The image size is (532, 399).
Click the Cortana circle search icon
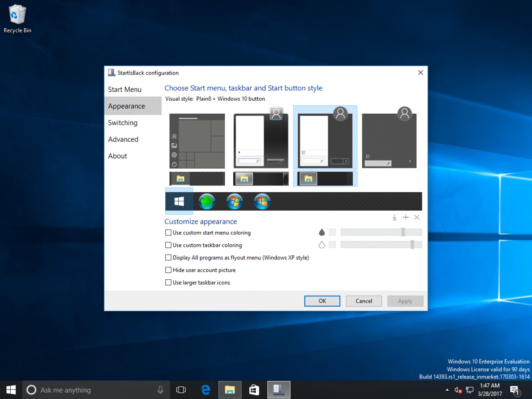point(31,390)
